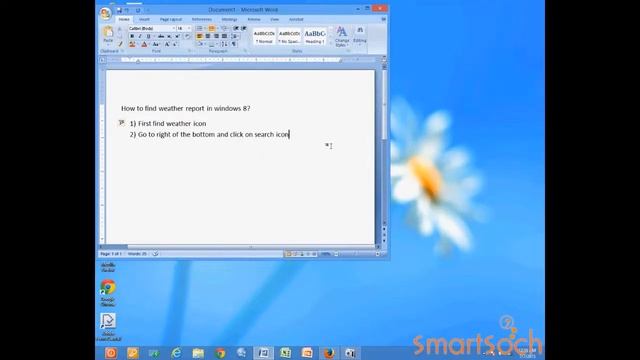Click the zoom out minus button
Image resolution: width=640 pixels, height=360 pixels.
click(x=336, y=254)
